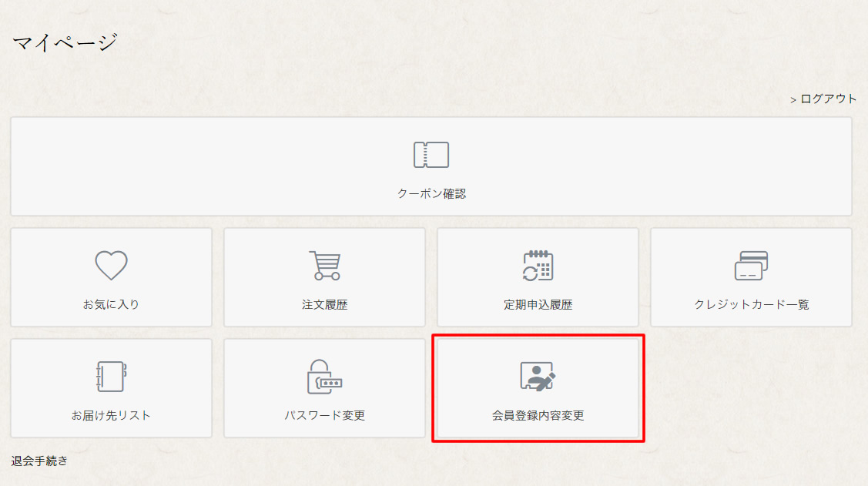
Task: Click the address book delivery list icon
Action: coord(111,377)
